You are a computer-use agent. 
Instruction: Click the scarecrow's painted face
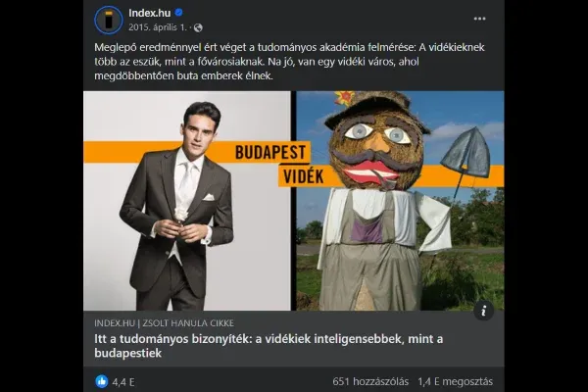click(x=377, y=152)
